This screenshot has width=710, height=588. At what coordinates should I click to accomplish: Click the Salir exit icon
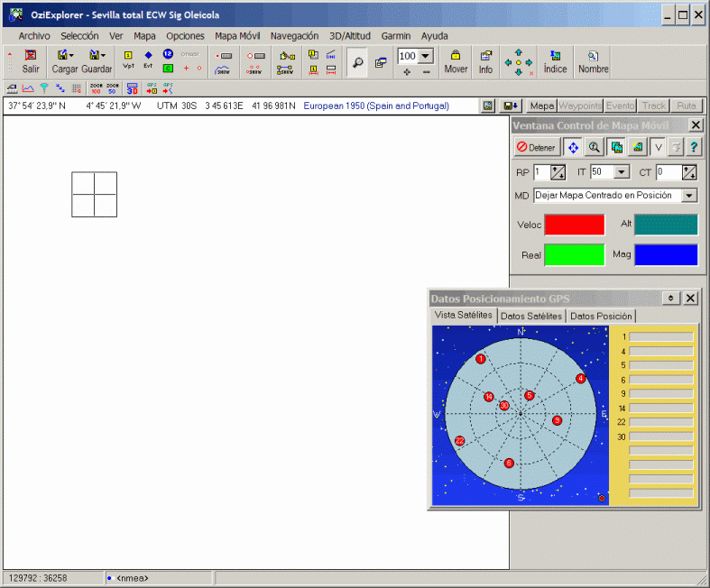pyautogui.click(x=31, y=60)
